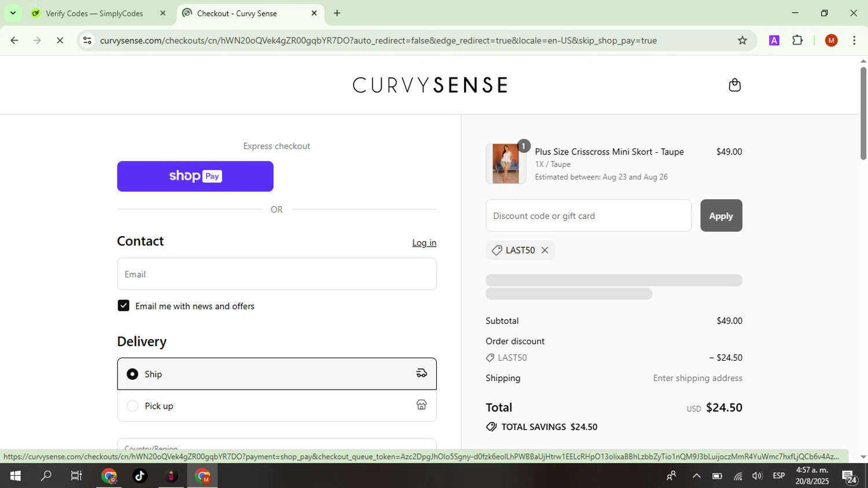Open the Extensions puzzle icon
This screenshot has width=868, height=488.
[797, 41]
